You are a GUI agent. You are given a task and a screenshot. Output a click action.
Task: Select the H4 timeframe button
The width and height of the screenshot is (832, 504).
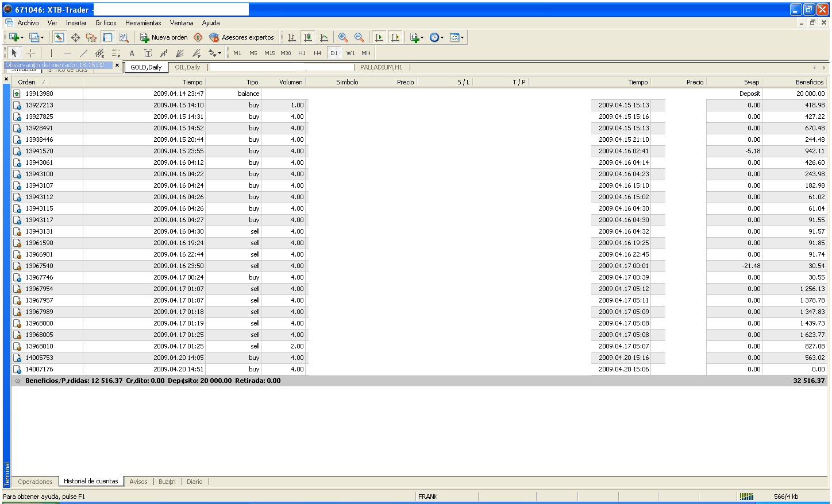318,53
